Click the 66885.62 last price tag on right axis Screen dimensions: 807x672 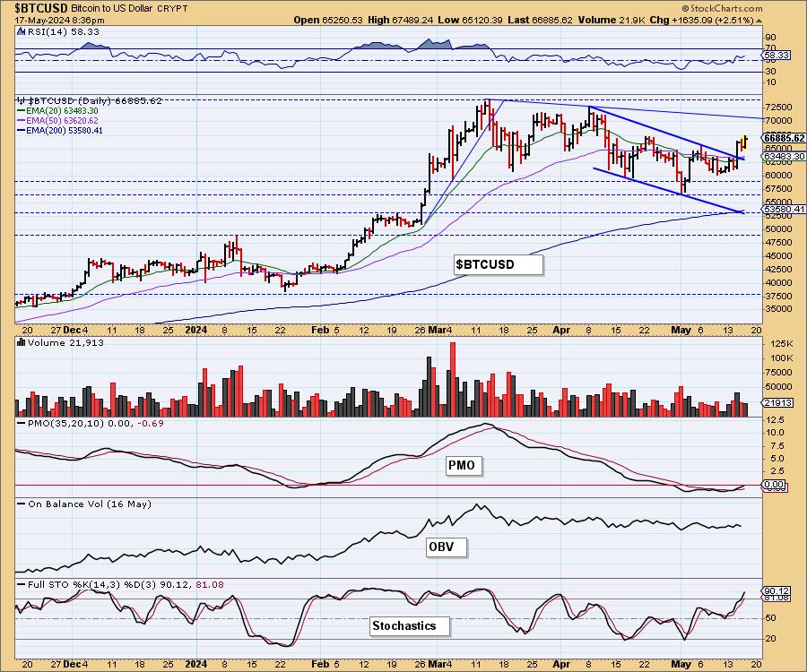pyautogui.click(x=785, y=138)
